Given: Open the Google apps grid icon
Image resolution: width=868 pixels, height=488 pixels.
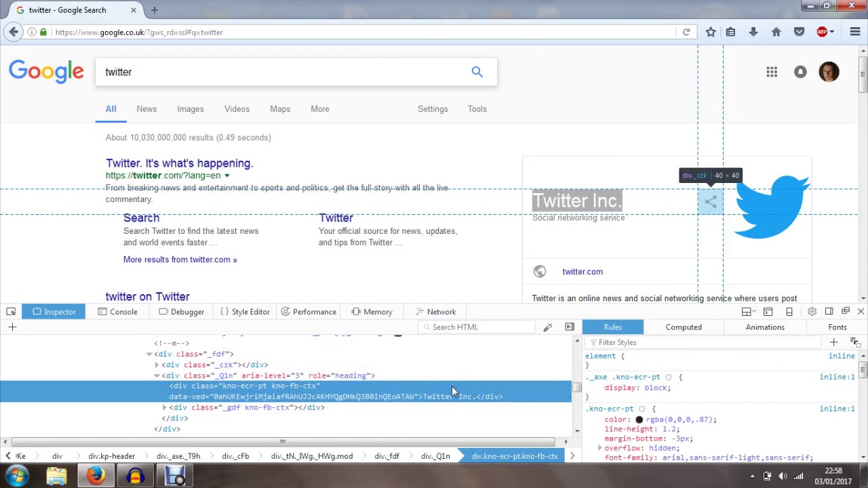Looking at the screenshot, I should coord(772,72).
